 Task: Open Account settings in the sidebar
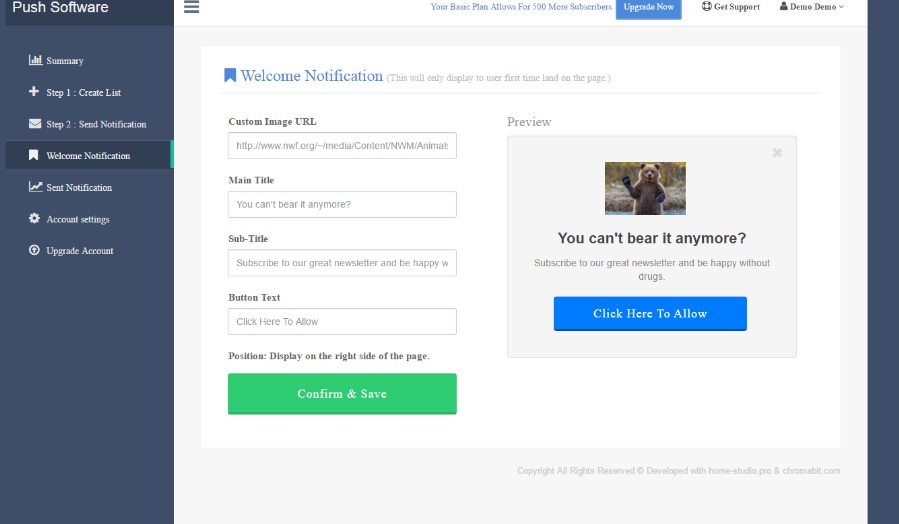[x=78, y=219]
